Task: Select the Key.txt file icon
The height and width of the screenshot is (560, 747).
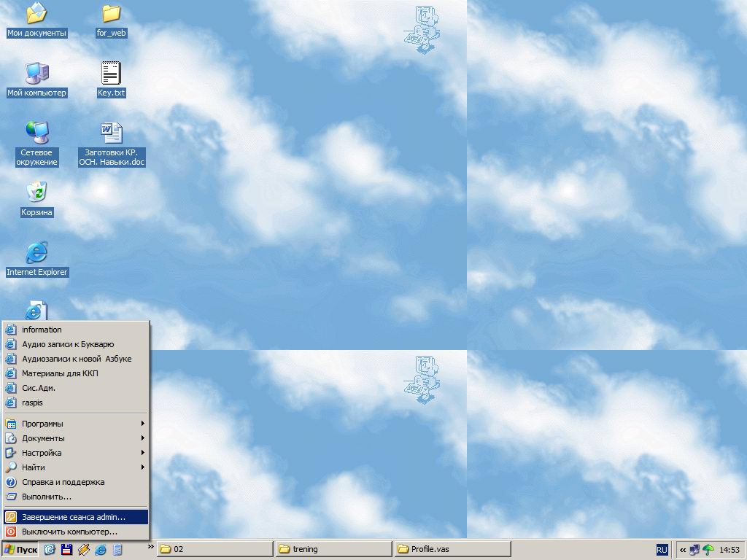Action: point(111,79)
